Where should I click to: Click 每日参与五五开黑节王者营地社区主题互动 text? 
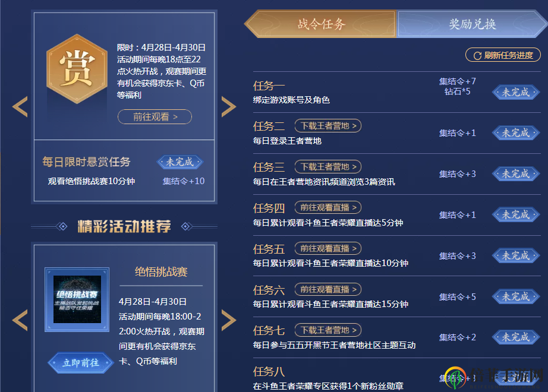(x=334, y=345)
